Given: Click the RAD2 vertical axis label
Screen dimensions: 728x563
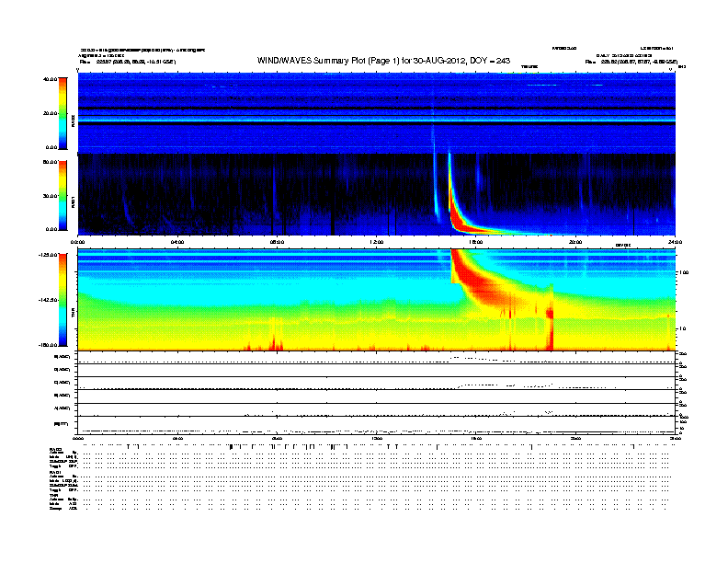Looking at the screenshot, I should 73,121.
